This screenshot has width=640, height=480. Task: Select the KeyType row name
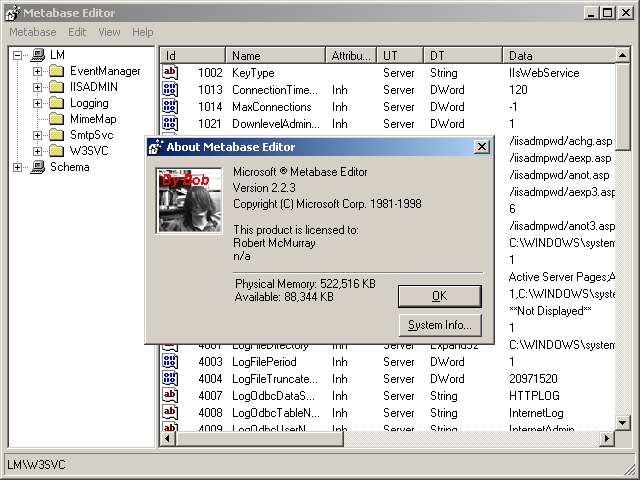coord(253,73)
